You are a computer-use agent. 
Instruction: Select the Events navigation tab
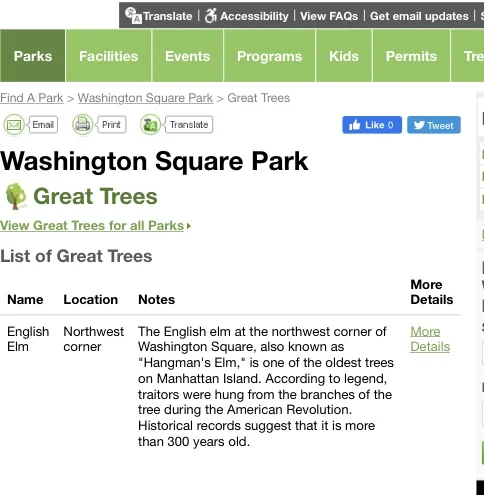(188, 56)
